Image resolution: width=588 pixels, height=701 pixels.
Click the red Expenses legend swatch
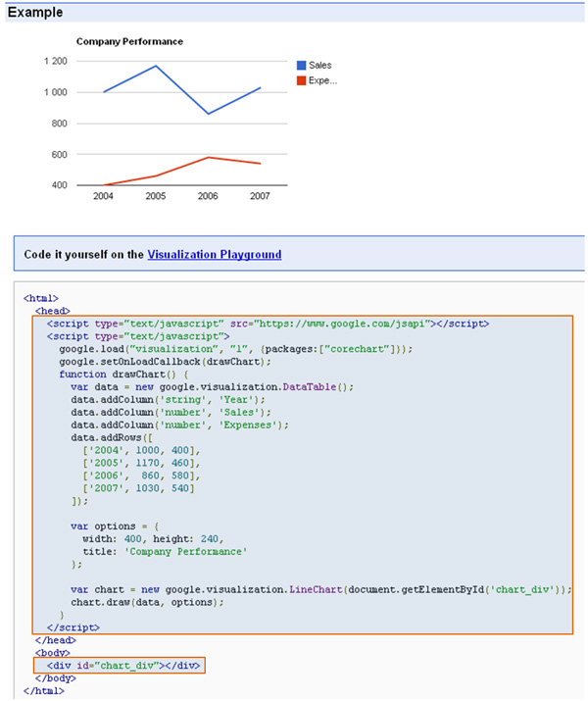pos(302,80)
